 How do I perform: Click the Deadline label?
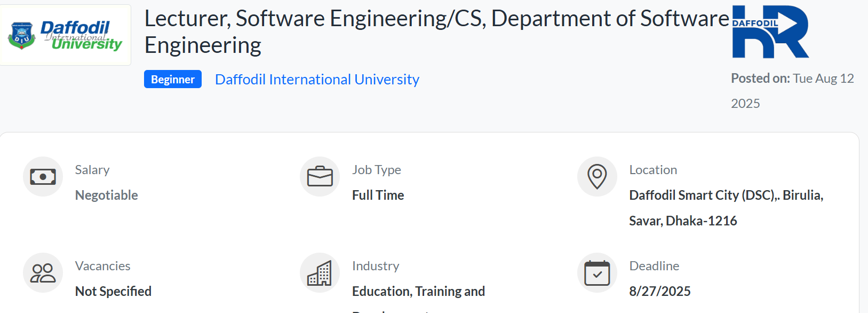[x=654, y=265]
